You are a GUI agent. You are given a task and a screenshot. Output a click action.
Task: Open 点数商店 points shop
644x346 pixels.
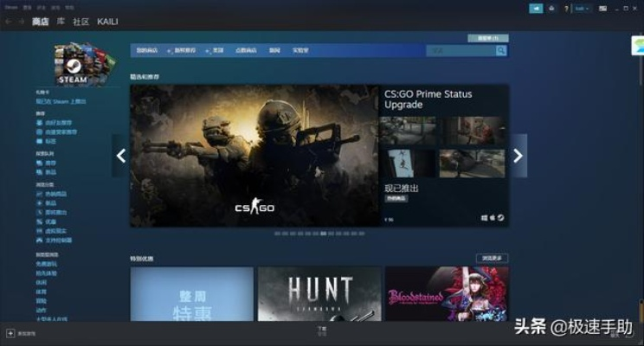pos(246,50)
